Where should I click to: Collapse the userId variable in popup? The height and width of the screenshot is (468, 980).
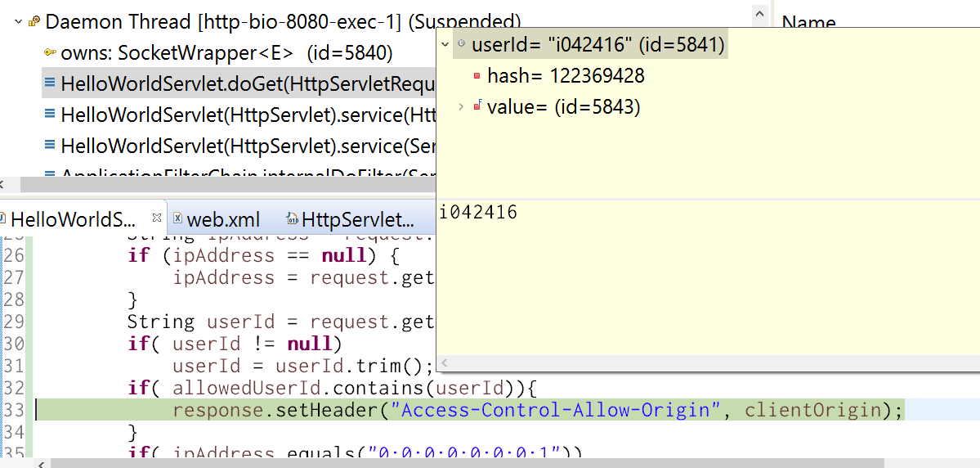click(x=444, y=44)
